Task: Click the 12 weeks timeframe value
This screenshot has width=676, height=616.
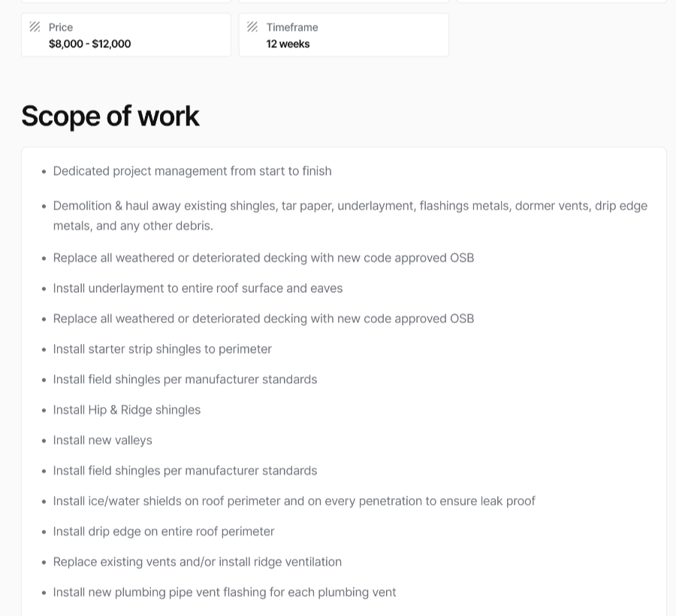Action: point(288,44)
